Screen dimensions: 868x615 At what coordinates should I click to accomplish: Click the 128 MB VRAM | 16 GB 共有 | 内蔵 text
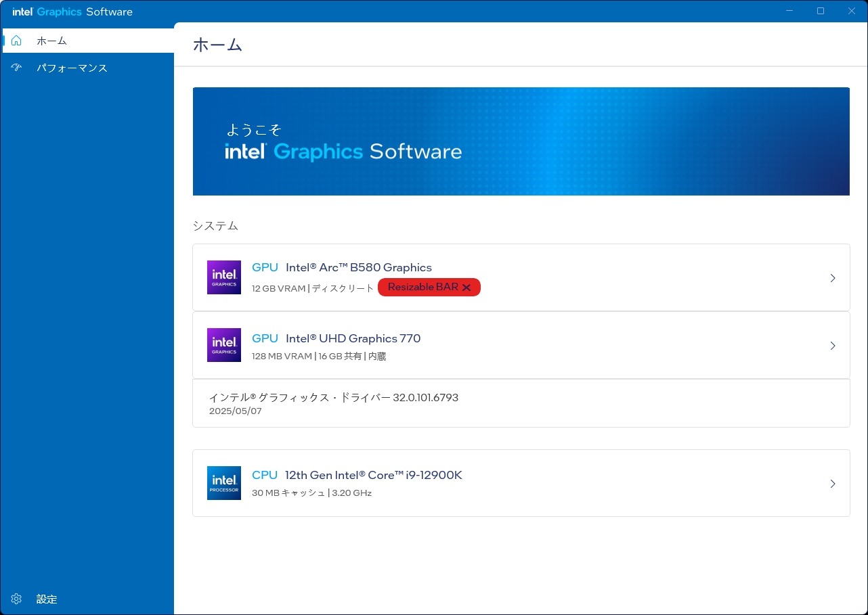pos(319,356)
